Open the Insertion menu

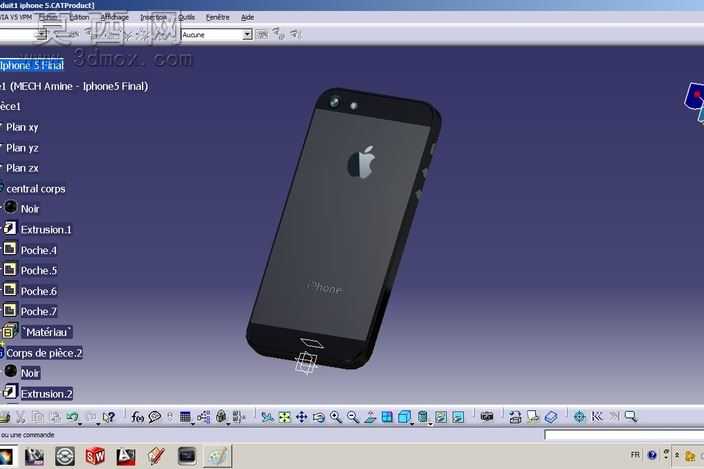(153, 17)
